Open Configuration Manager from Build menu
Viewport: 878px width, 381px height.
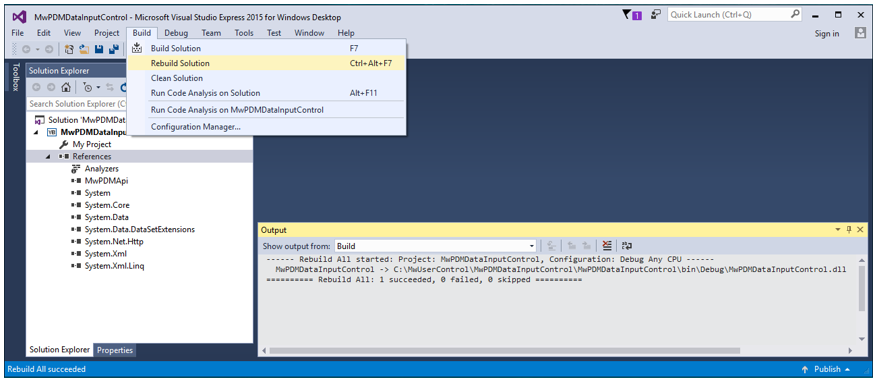click(x=267, y=127)
